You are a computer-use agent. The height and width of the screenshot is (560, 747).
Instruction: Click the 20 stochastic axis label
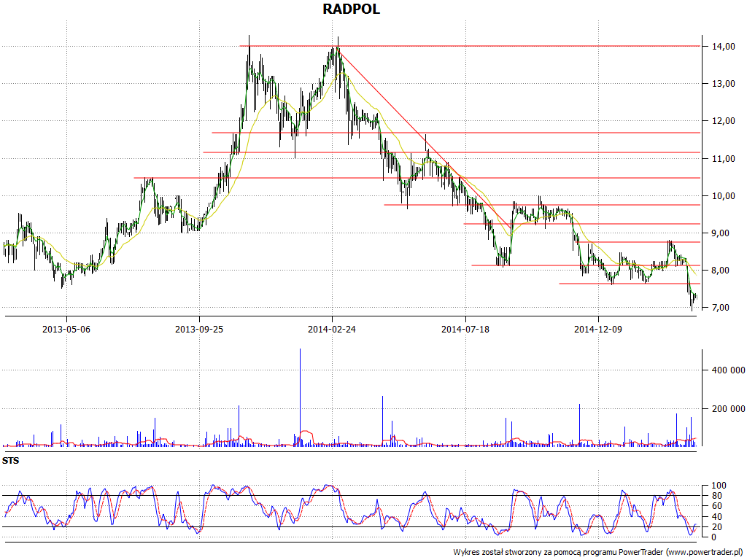tap(716, 527)
